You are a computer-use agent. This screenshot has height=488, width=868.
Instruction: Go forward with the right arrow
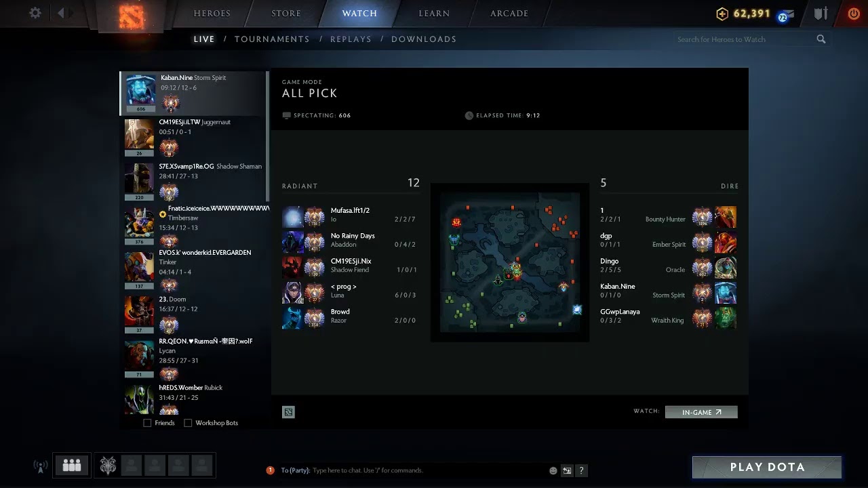tap(72, 13)
